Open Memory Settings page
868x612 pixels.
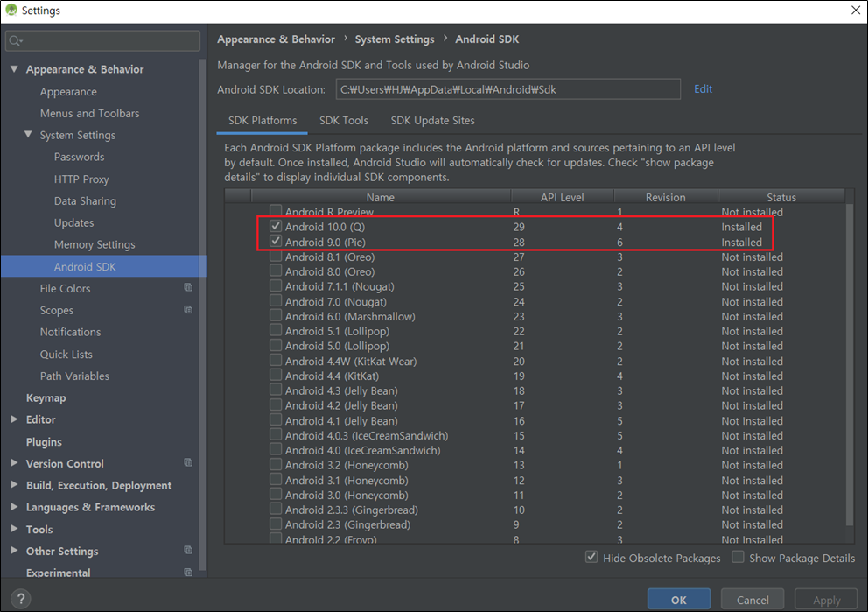point(94,244)
